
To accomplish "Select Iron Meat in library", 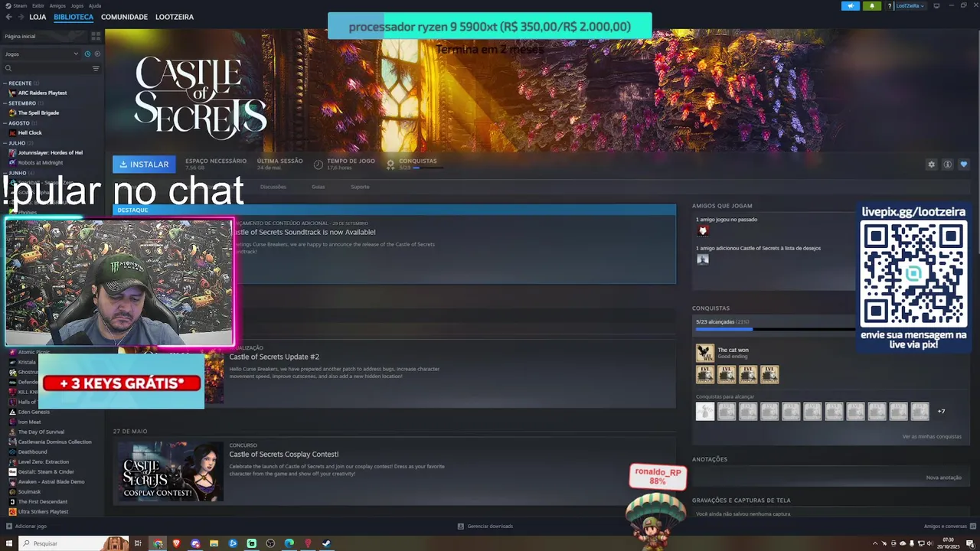I will pos(29,422).
